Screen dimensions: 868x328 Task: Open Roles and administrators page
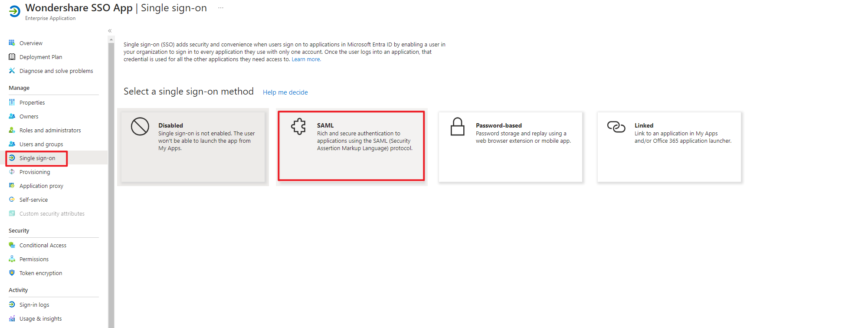click(x=50, y=130)
